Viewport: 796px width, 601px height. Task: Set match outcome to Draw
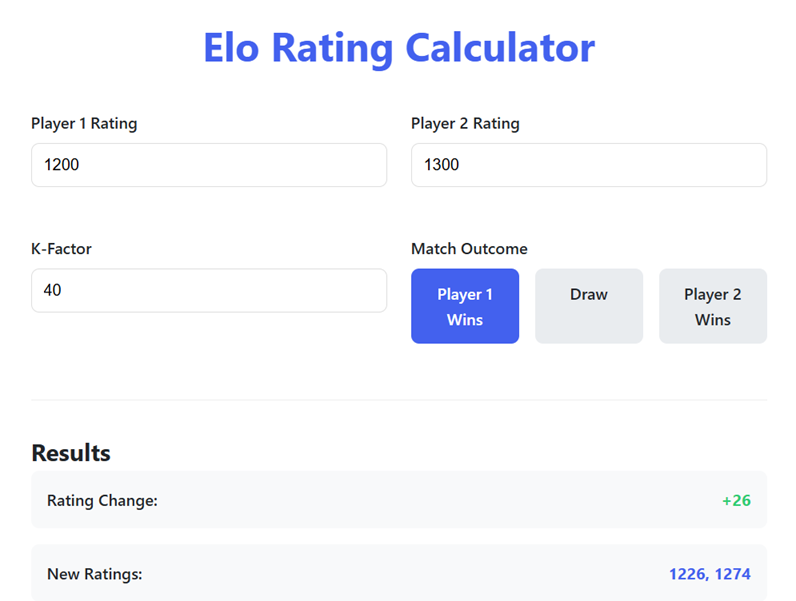pos(588,306)
